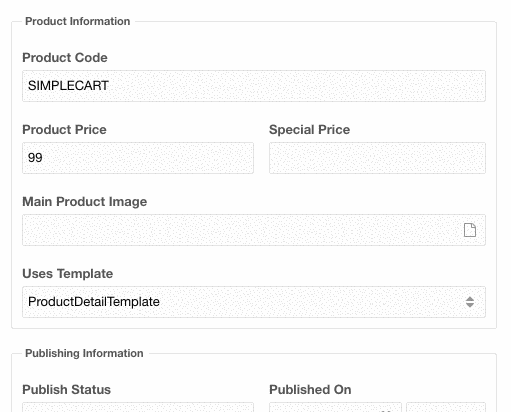Click the Product Price label
Screen dimensions: 511x412
click(64, 129)
